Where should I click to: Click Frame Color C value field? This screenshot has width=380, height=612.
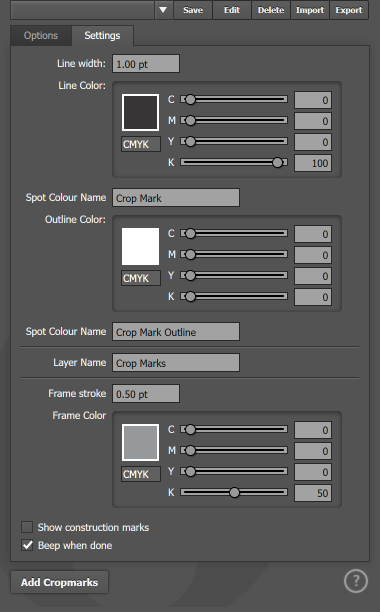313,430
